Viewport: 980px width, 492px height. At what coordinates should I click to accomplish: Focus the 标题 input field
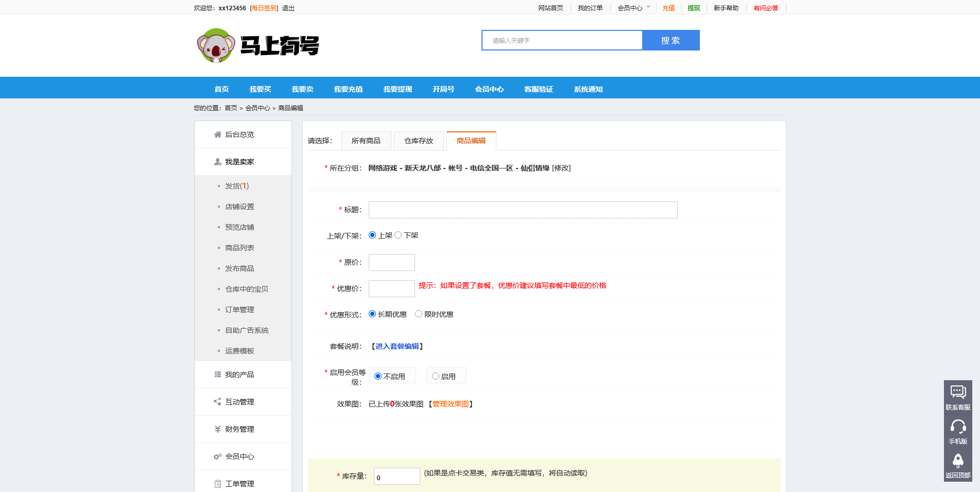tap(523, 210)
